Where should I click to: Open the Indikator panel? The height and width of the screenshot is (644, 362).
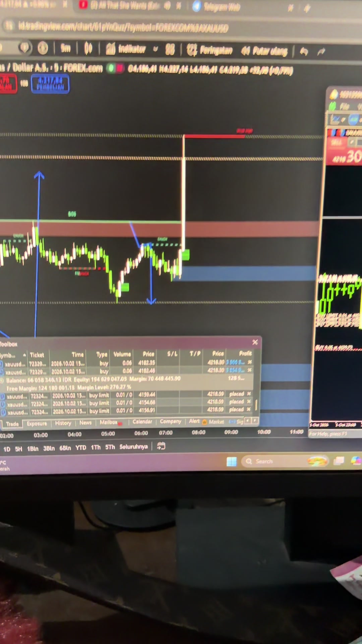point(126,49)
